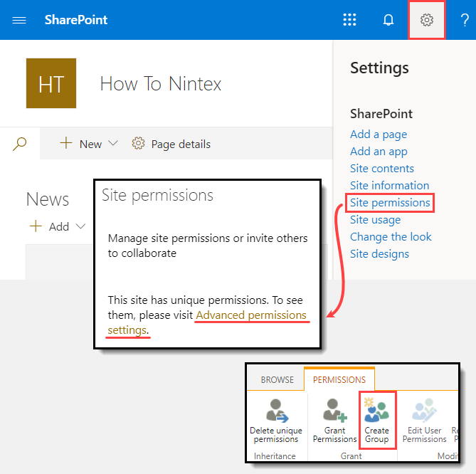Image resolution: width=476 pixels, height=474 pixels.
Task: Expand the New dropdown chevron
Action: [113, 143]
